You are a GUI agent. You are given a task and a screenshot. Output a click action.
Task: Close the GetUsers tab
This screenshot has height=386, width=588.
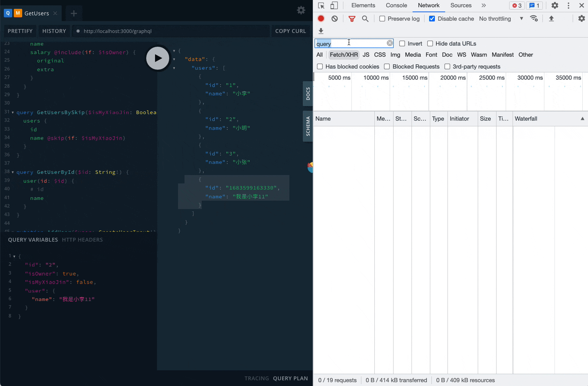(x=55, y=13)
